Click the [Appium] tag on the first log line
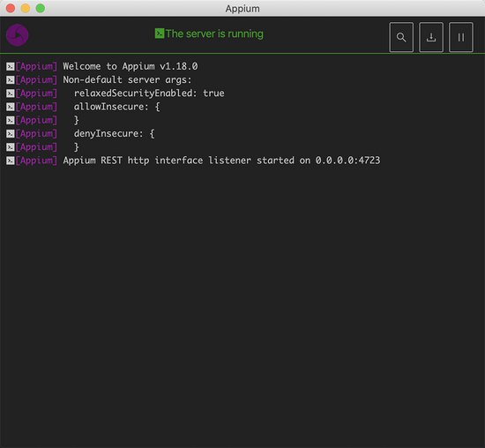 coord(36,66)
